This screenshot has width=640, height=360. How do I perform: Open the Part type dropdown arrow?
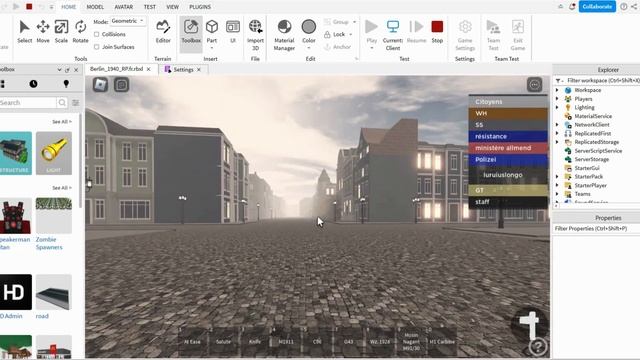[211, 48]
